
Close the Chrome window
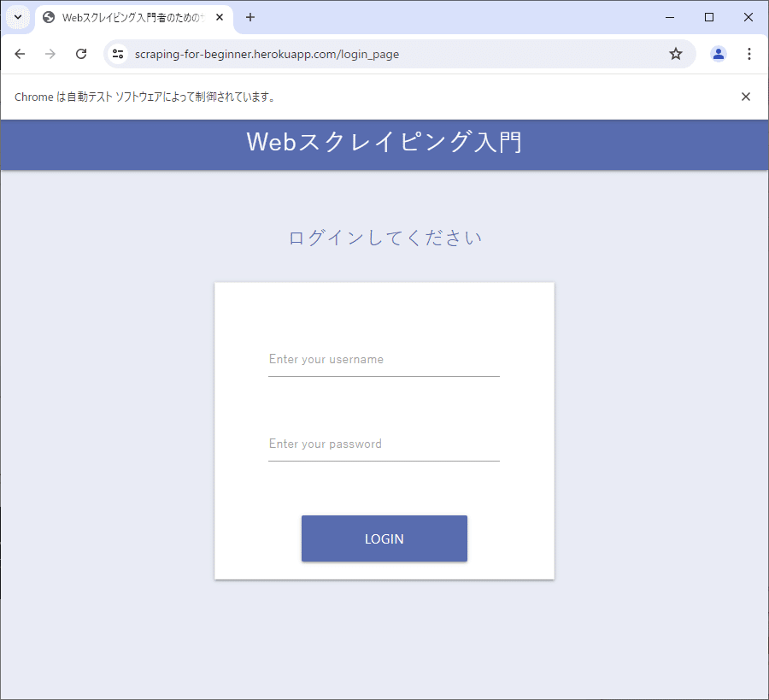coord(748,18)
